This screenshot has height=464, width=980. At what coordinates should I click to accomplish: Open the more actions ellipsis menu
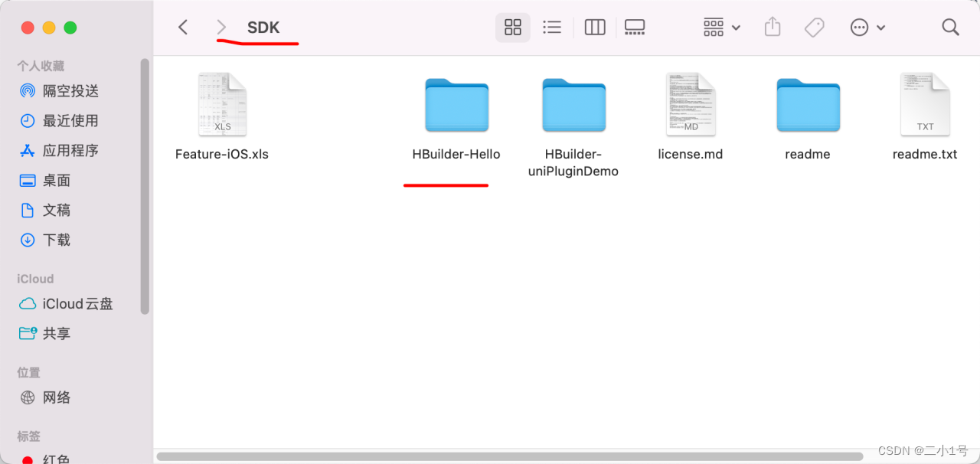pos(867,28)
